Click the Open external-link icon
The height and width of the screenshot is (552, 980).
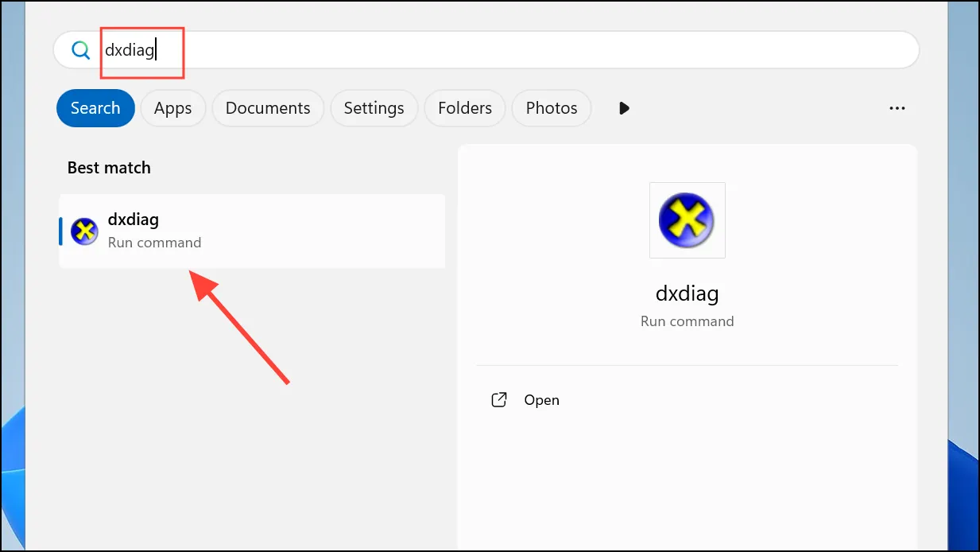(499, 400)
